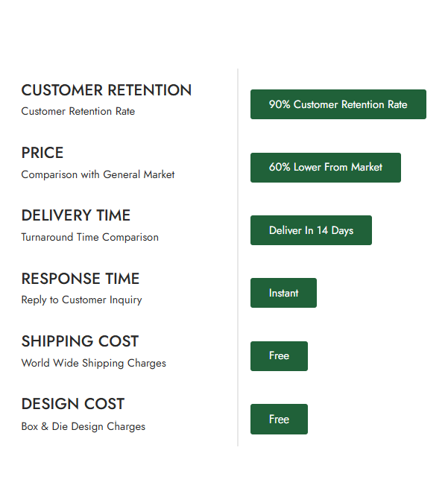The image size is (448, 503).
Task: Select Box & Die Design Charges text
Action: tap(83, 427)
